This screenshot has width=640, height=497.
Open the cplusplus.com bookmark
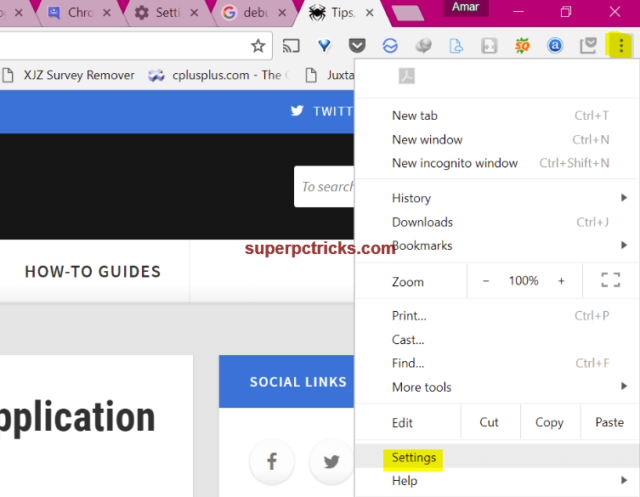[218, 75]
